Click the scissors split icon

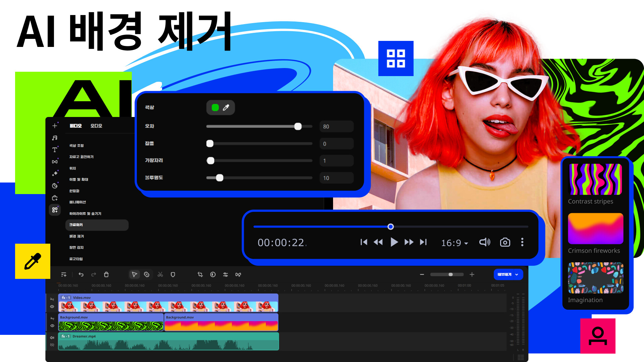click(160, 275)
